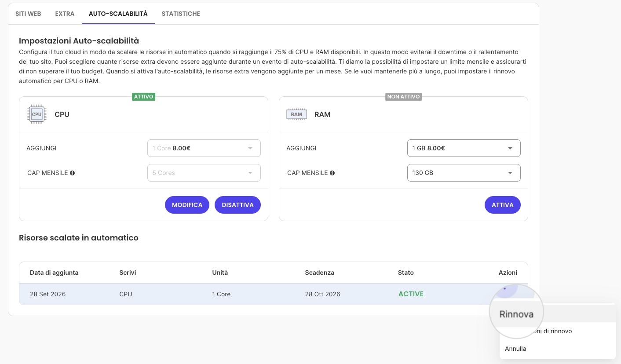Viewport: 621px width, 364px height.
Task: Click the info icon beside RAM CAP MENSILE
Action: coord(332,173)
